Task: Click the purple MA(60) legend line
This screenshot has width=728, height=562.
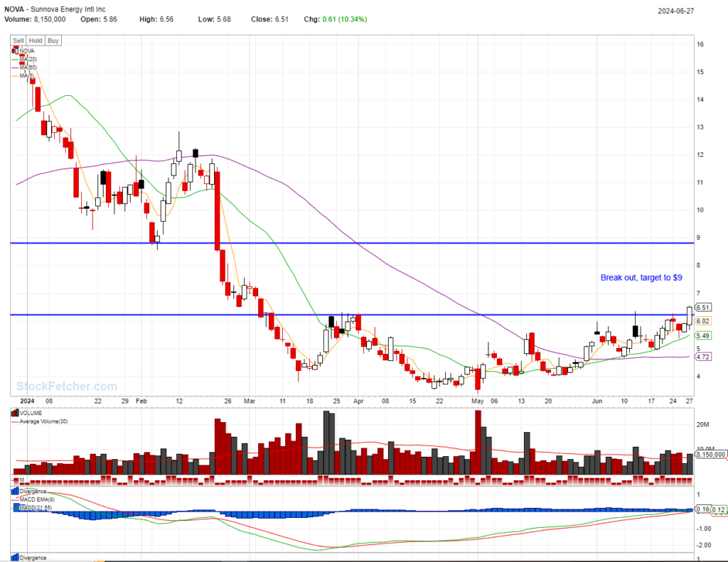Action: pos(15,67)
